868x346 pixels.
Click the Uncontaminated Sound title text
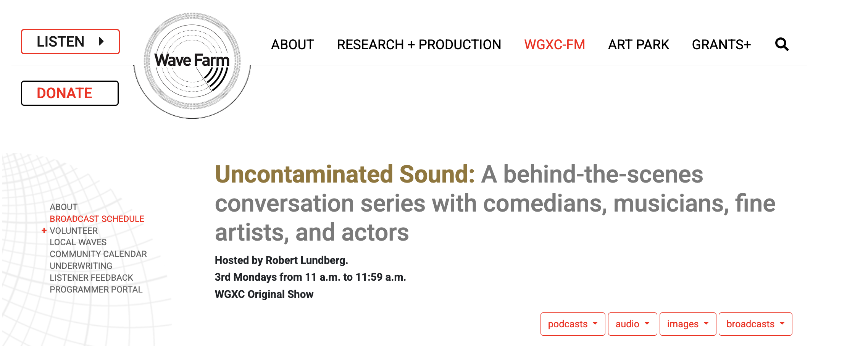coord(345,175)
